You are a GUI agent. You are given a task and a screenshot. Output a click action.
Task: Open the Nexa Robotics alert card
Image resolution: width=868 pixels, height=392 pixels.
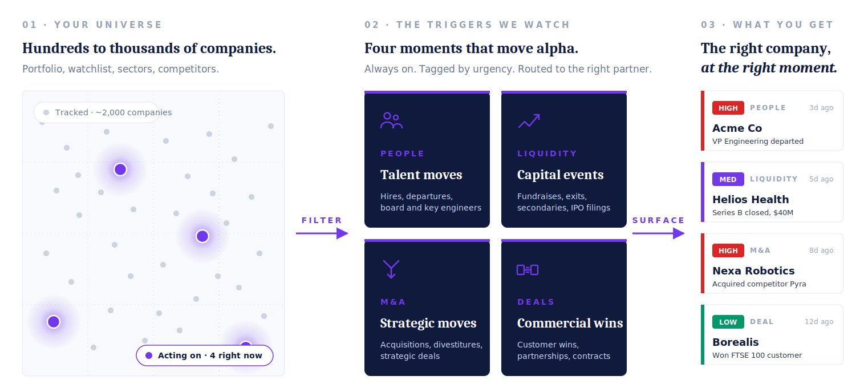tap(772, 263)
